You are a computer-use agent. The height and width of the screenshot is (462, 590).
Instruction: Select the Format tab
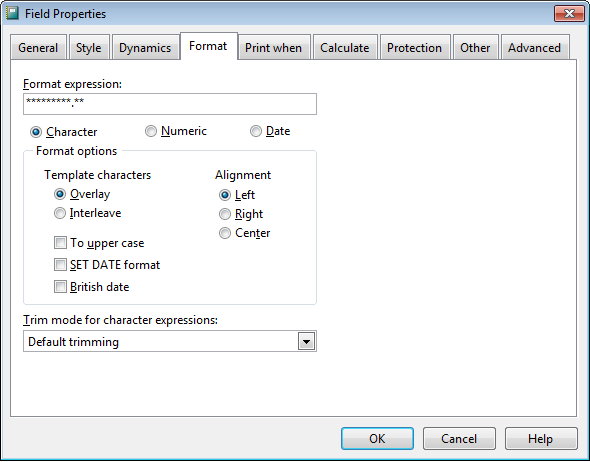coord(208,46)
